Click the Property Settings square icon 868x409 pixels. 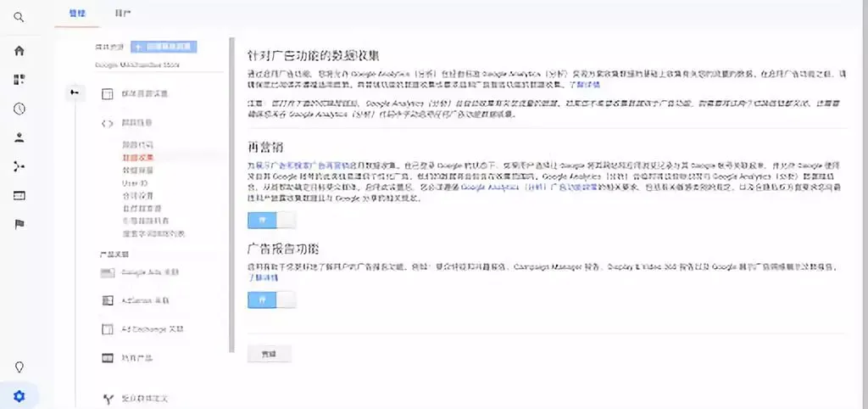107,94
